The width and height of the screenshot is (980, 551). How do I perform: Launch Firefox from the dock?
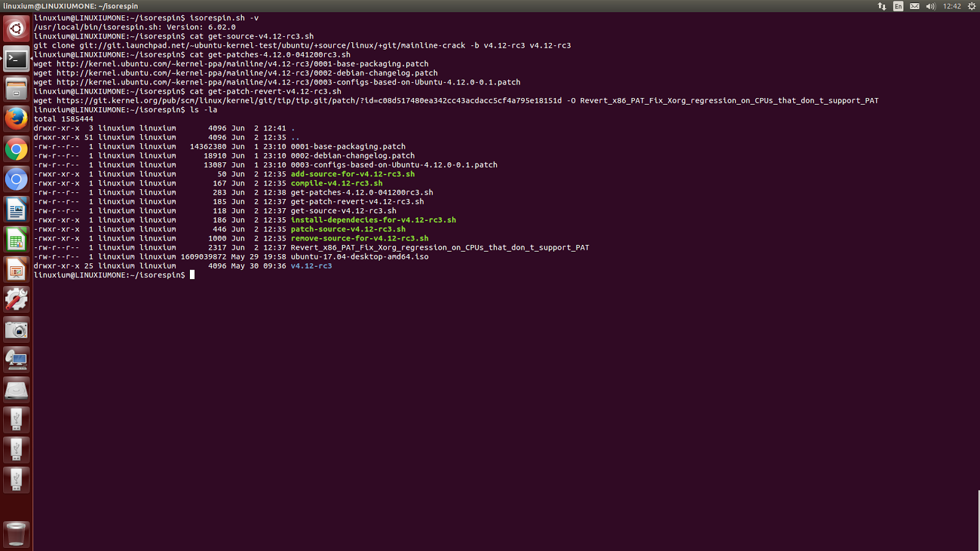click(16, 119)
